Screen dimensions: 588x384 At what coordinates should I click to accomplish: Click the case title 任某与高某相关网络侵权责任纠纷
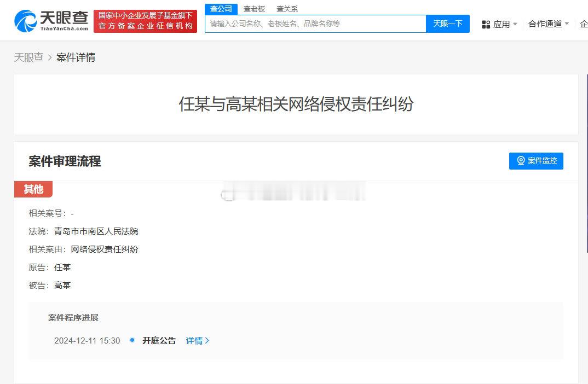coord(296,104)
